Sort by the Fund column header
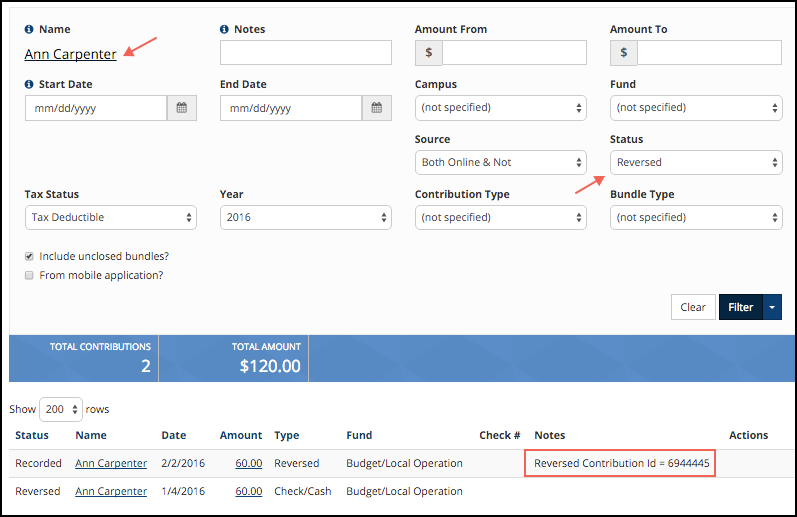The width and height of the screenshot is (797, 517). point(359,435)
